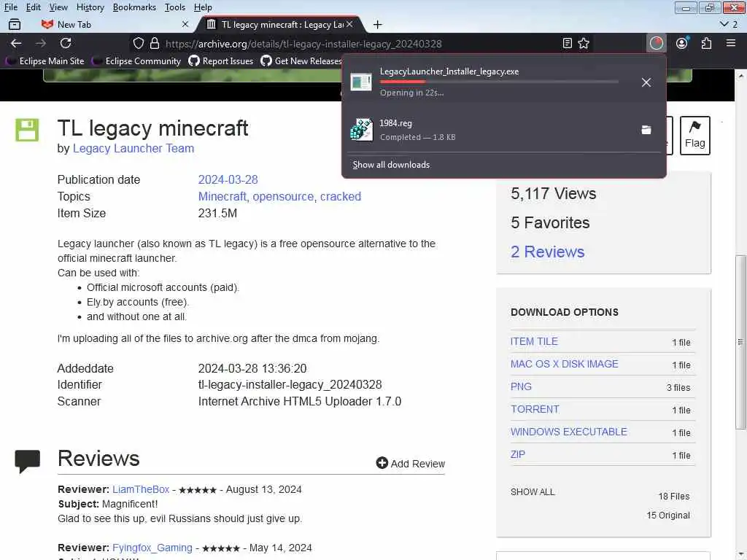Viewport: 747px width, 560px height.
Task: Open the History menu
Action: (x=90, y=7)
